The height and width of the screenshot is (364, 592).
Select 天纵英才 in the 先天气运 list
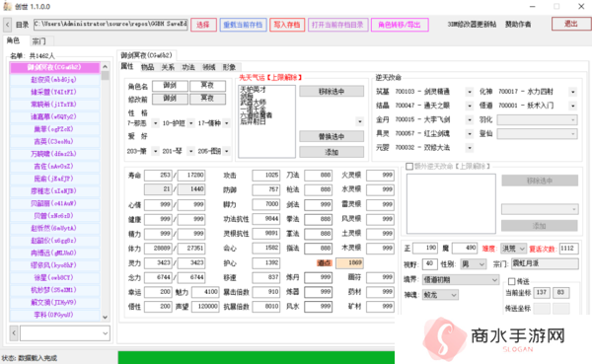[x=254, y=90]
